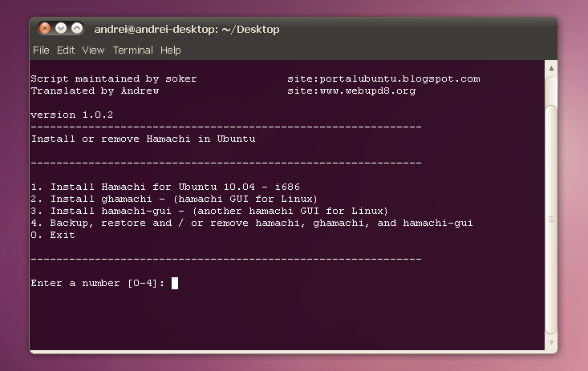Click line 2. Install ghamachi
This screenshot has width=588, height=371.
[x=174, y=199]
